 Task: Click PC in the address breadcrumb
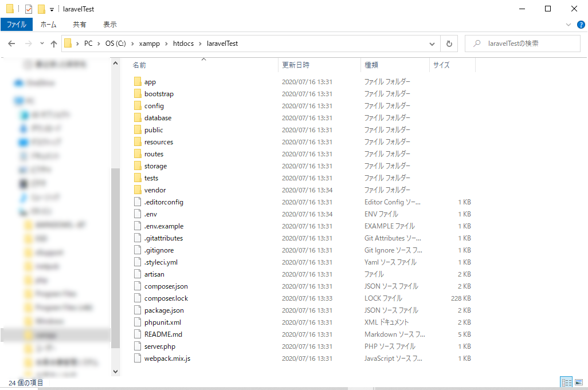coord(88,44)
